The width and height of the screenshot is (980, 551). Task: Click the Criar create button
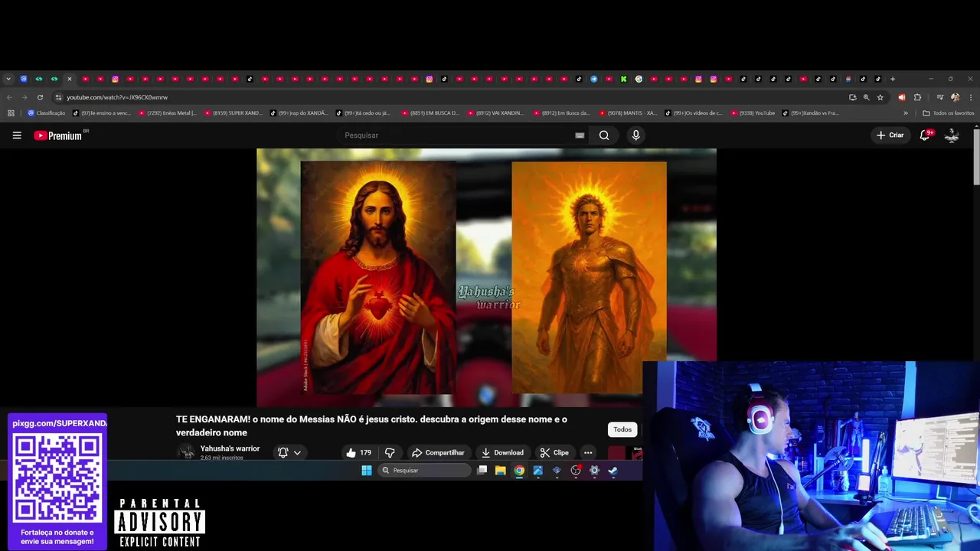click(890, 135)
